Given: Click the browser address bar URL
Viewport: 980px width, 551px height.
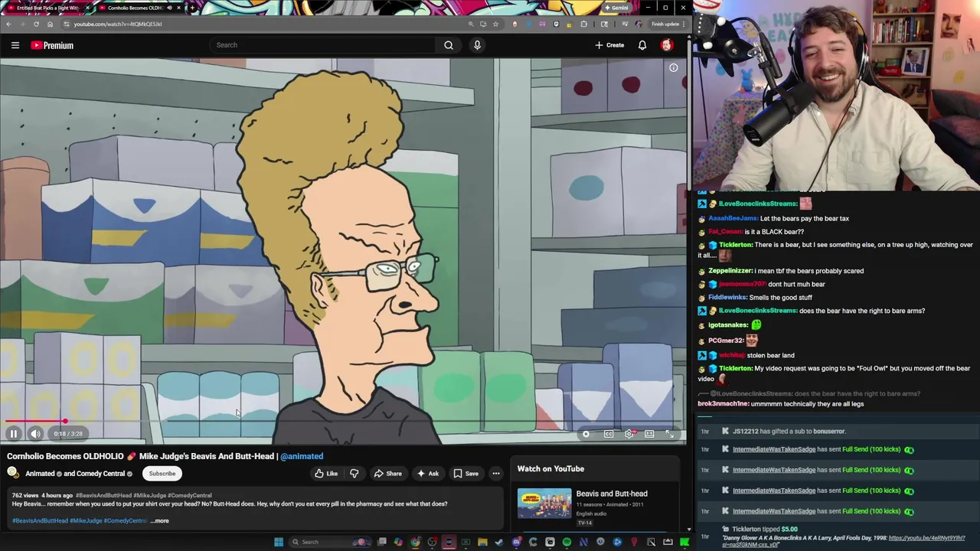Looking at the screenshot, I should tap(118, 24).
